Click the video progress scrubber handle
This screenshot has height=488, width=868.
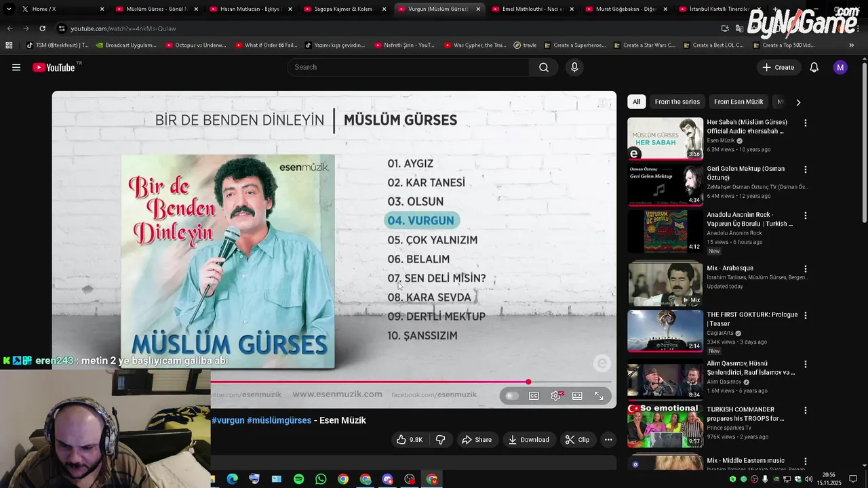click(528, 382)
